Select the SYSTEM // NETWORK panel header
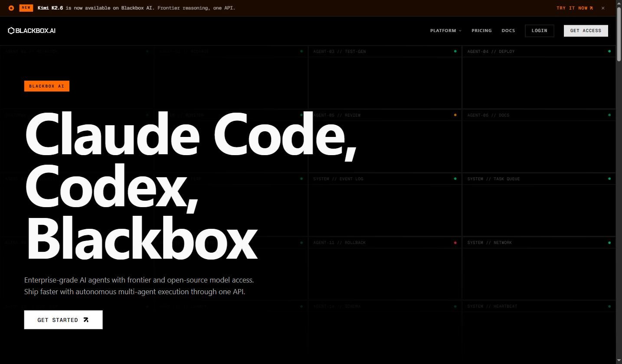 tap(539, 243)
